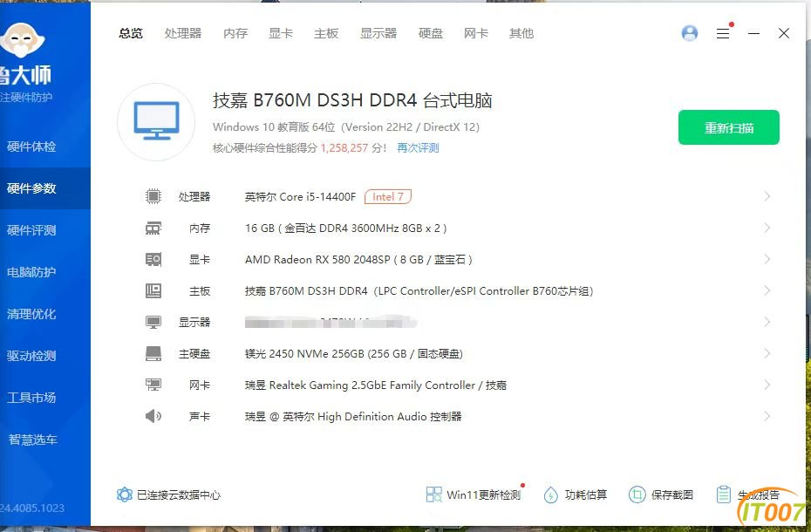Click the motherboard icon

coord(153,290)
